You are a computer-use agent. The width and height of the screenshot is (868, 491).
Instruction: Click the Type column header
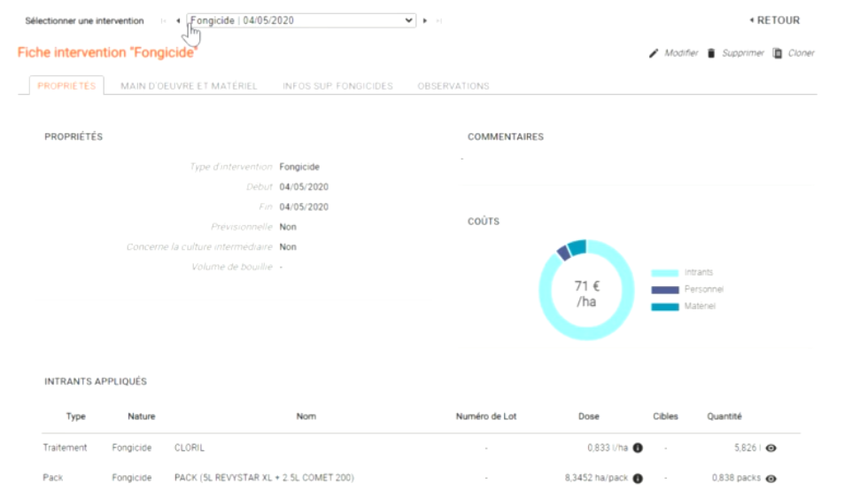pos(76,417)
